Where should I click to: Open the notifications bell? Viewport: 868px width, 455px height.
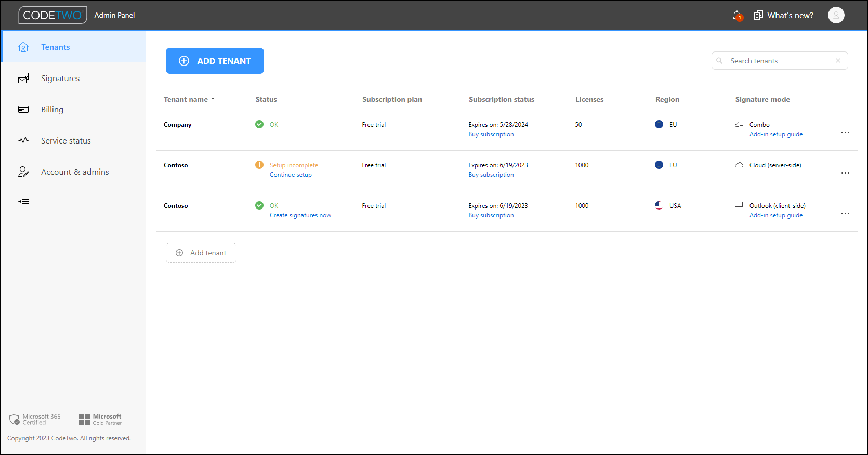click(x=737, y=16)
